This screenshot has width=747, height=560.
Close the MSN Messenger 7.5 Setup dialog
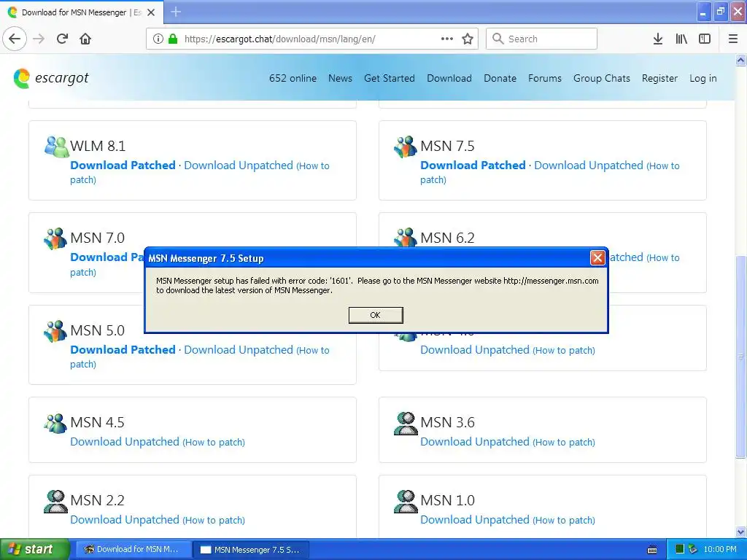597,257
